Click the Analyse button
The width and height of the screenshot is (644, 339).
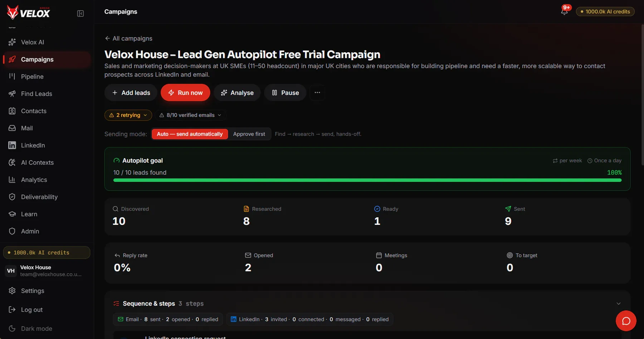237,93
